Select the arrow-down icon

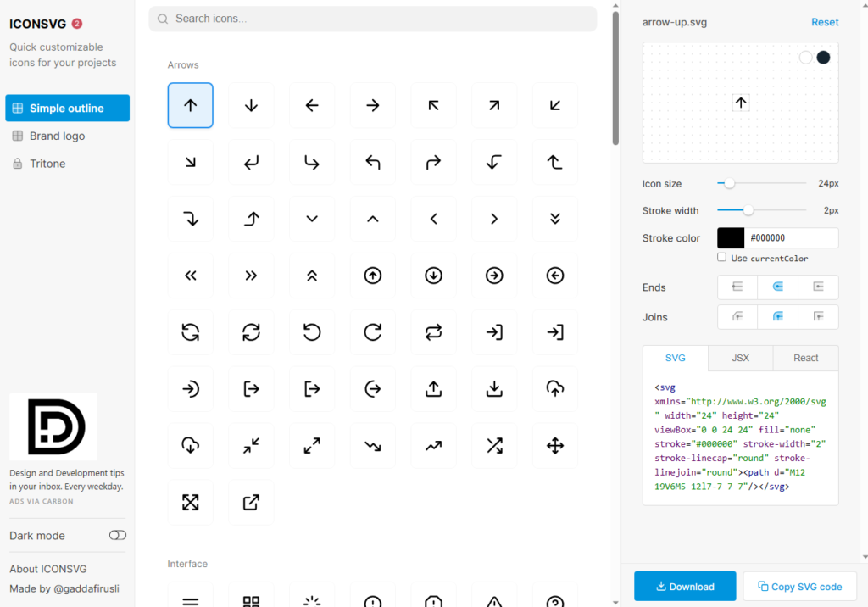tap(251, 105)
